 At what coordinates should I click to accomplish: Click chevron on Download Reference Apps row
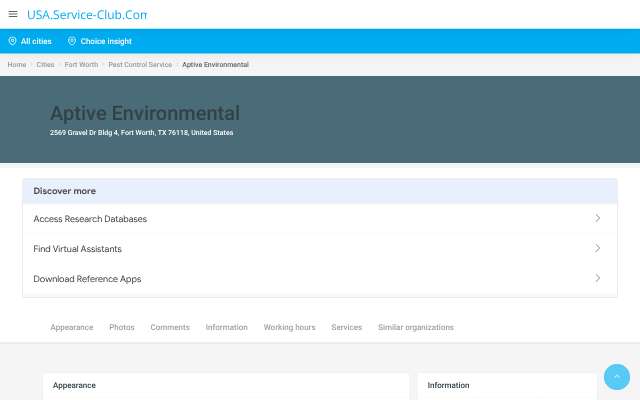coord(598,278)
